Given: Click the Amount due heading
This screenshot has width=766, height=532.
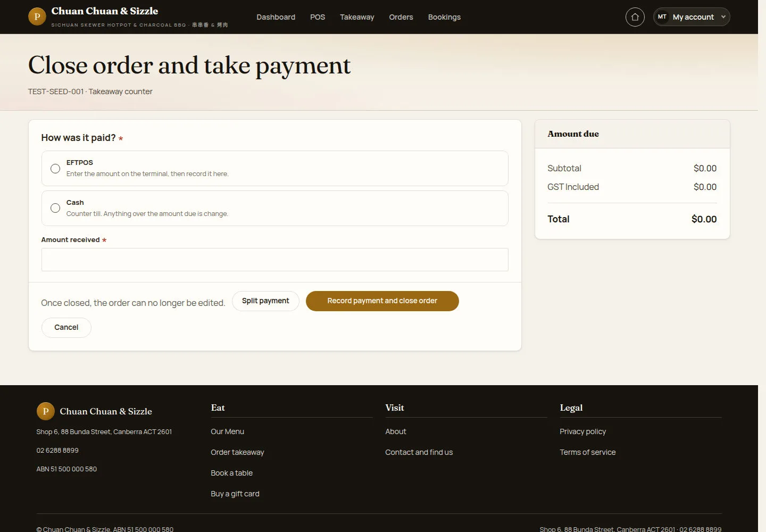Looking at the screenshot, I should [573, 134].
